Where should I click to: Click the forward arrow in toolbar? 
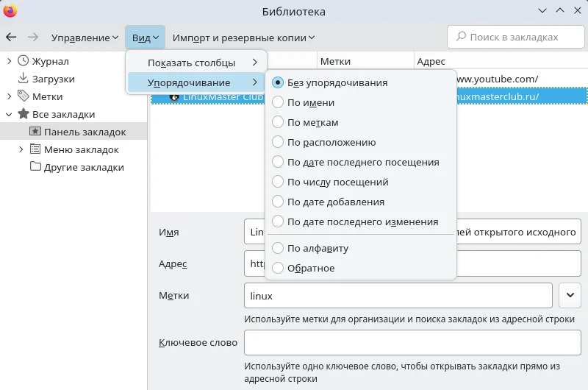(33, 37)
